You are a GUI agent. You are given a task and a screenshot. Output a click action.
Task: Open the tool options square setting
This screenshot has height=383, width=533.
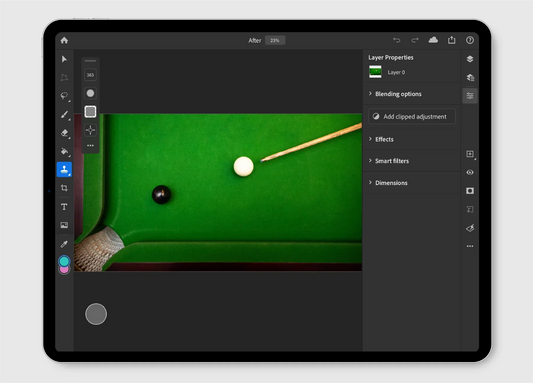(90, 111)
